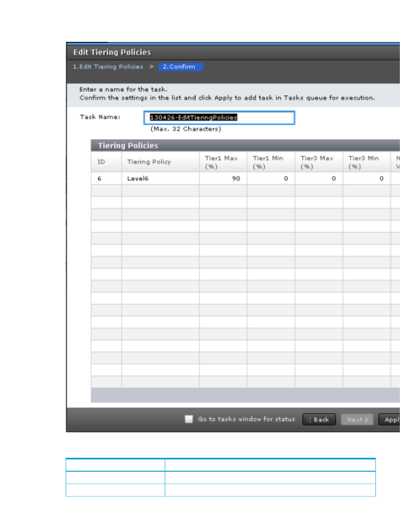The height and width of the screenshot is (532, 400).
Task: Select the '2.Confirm' wizard step
Action: (x=180, y=67)
